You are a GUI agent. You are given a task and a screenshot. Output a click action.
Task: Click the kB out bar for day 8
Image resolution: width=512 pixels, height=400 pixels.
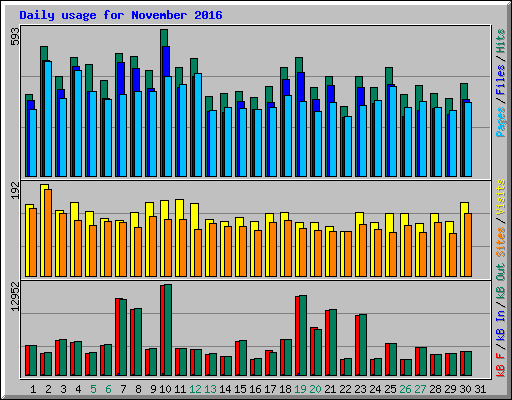coord(138,342)
